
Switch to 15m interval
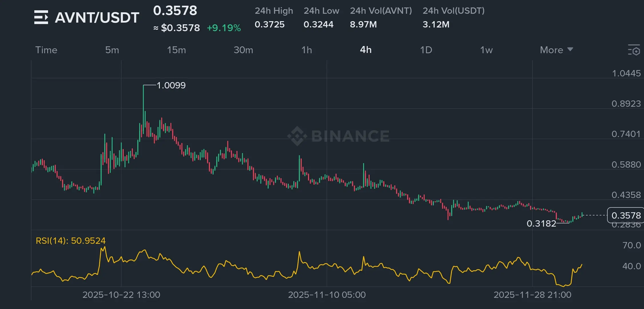[176, 50]
